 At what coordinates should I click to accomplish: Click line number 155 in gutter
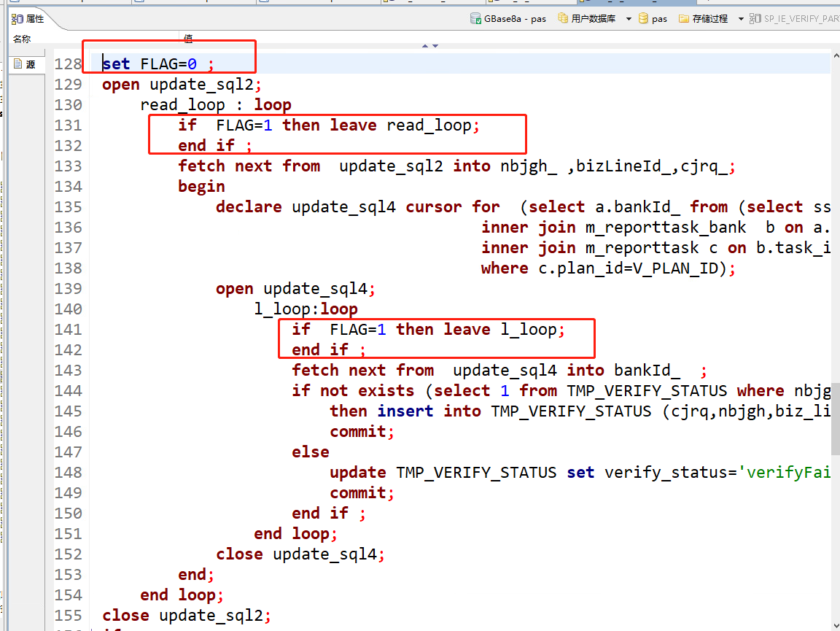[68, 615]
